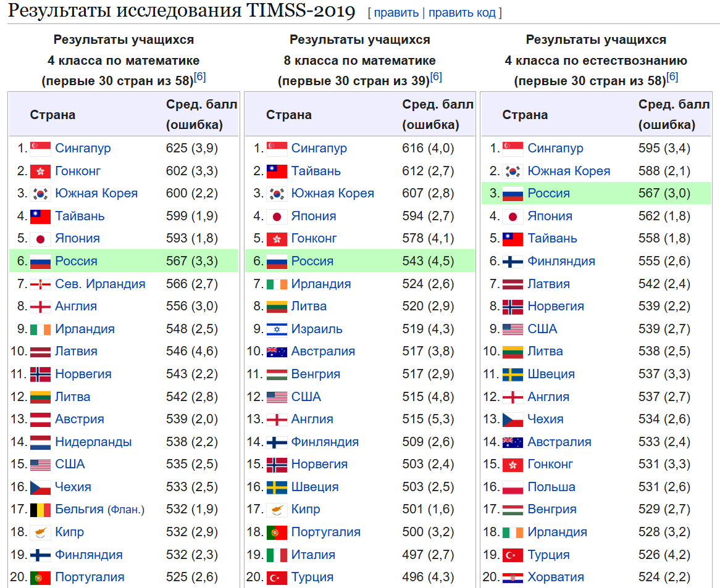Click the Austria flag icon
This screenshot has height=588, width=720.
pyautogui.click(x=40, y=419)
